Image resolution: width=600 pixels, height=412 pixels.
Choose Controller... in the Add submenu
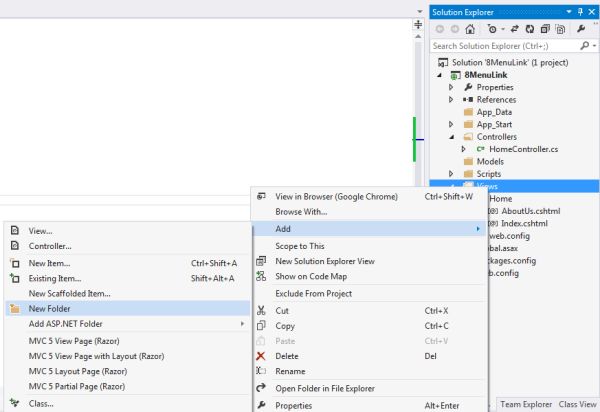tap(127, 246)
